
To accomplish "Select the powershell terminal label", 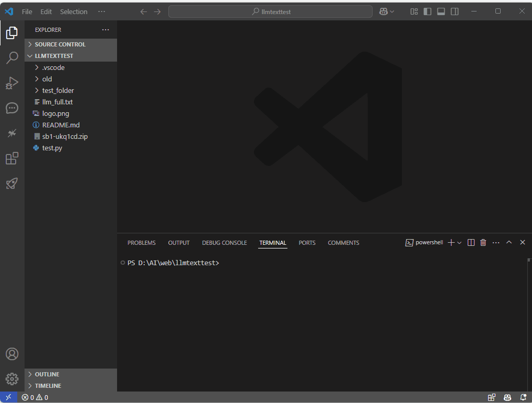I will [424, 242].
